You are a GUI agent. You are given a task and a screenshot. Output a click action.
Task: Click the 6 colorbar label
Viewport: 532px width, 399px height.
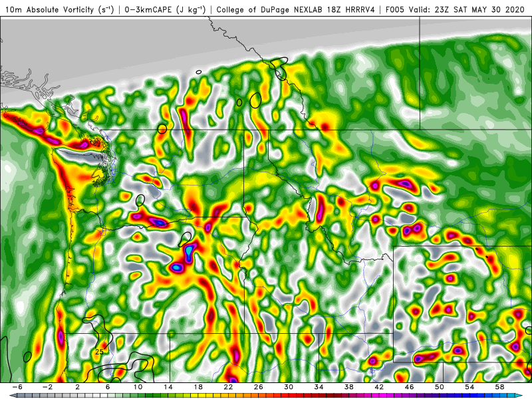108,387
